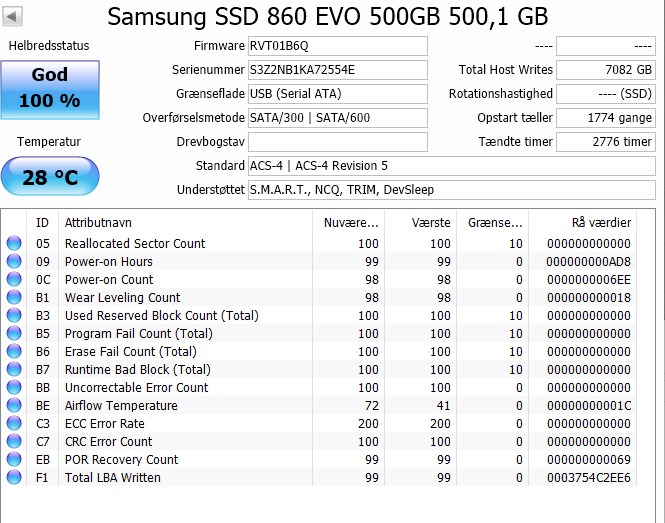Sort by Rå værdier column header
665x523 pixels.
pyautogui.click(x=582, y=222)
